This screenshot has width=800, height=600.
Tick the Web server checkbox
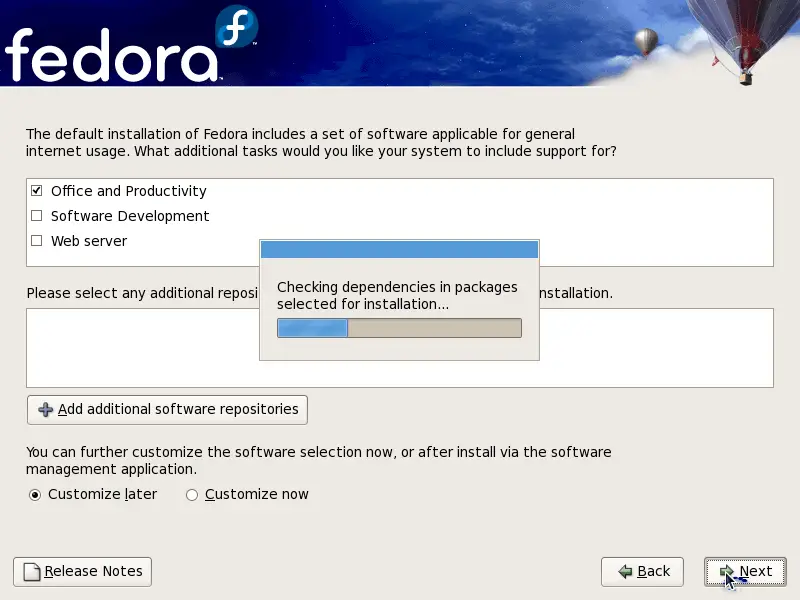[36, 241]
